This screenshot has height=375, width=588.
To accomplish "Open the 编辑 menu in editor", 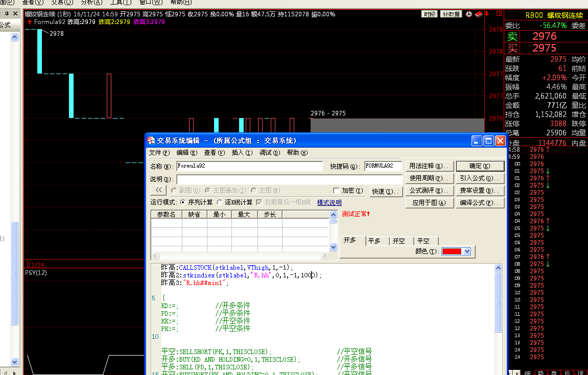I will [x=187, y=153].
